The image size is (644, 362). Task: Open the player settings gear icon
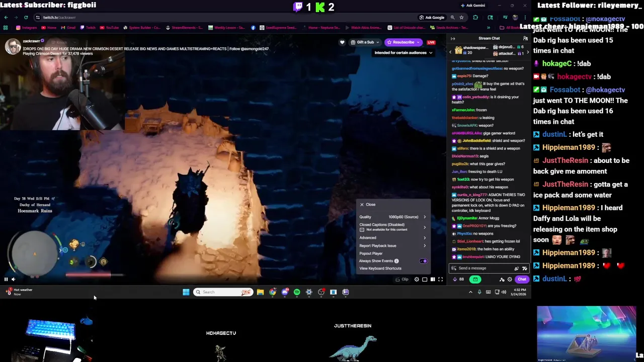417,279
